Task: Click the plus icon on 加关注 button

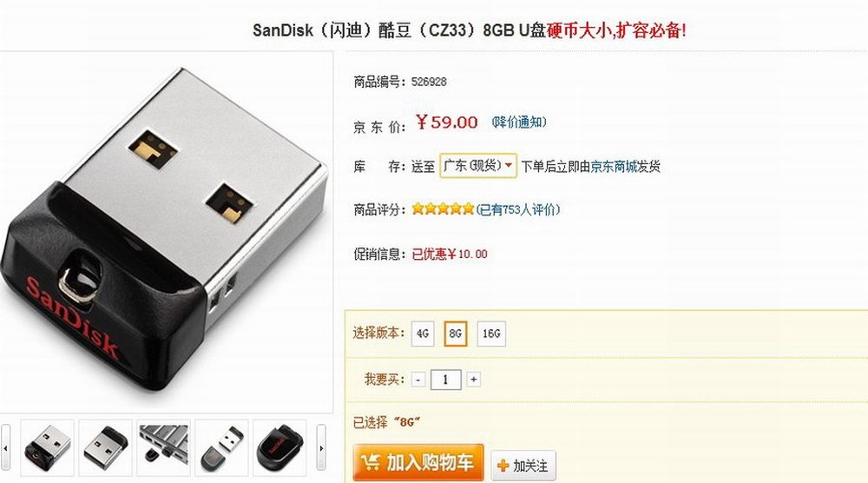Action: click(503, 466)
